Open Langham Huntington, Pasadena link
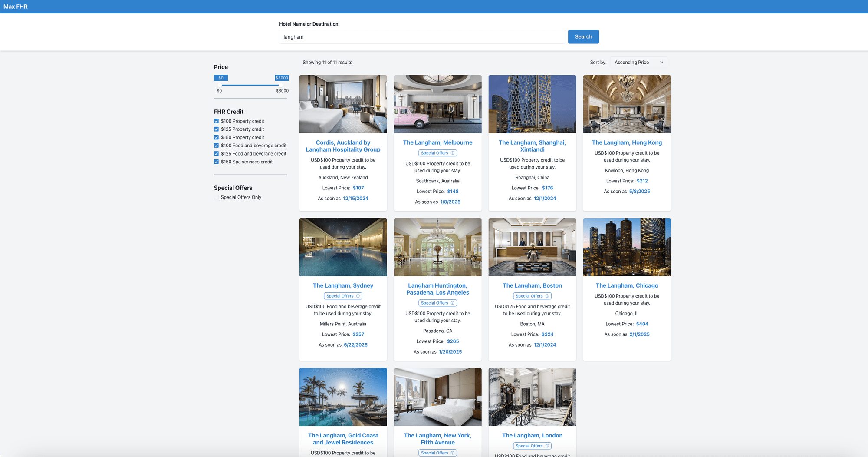Screen dimensions: 868x457 click(x=437, y=289)
